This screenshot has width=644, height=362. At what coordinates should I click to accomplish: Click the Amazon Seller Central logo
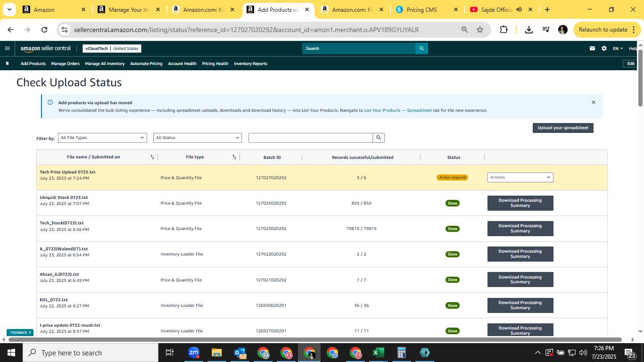pyautogui.click(x=45, y=48)
